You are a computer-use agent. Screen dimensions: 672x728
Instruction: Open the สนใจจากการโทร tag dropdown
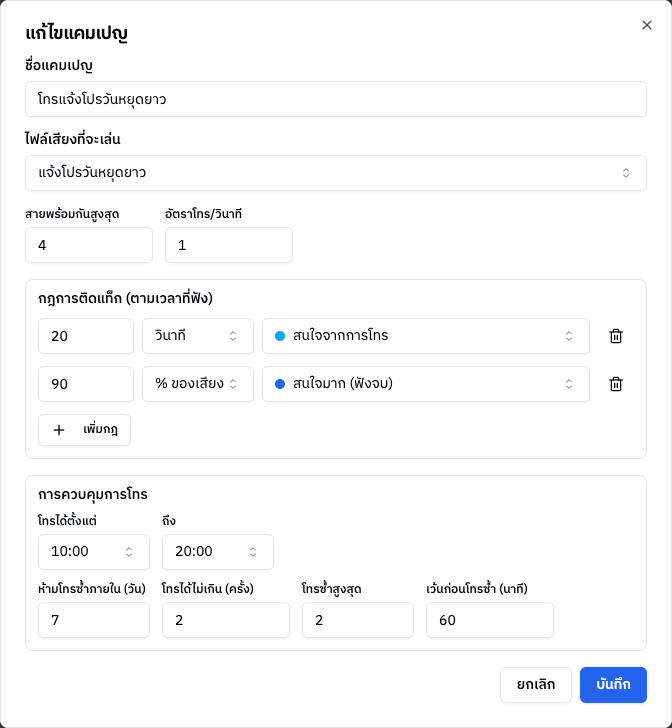[x=426, y=336]
